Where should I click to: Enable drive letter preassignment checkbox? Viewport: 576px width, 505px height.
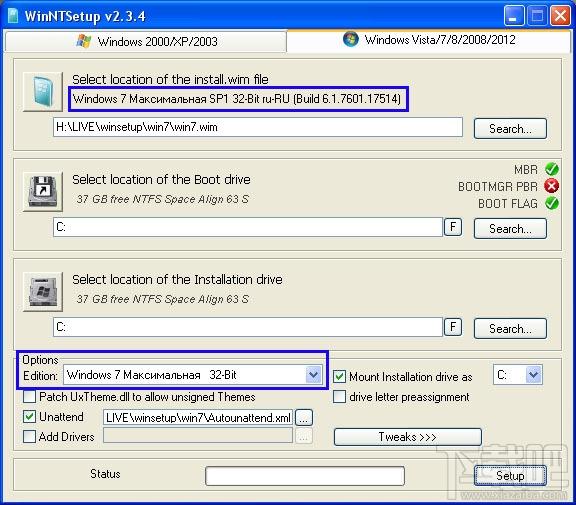pos(339,397)
